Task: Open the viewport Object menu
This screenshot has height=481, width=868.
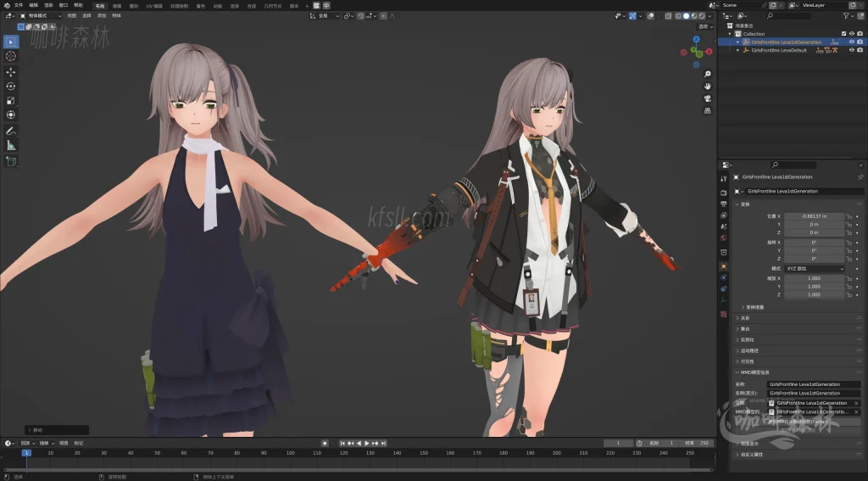Action: pos(117,16)
